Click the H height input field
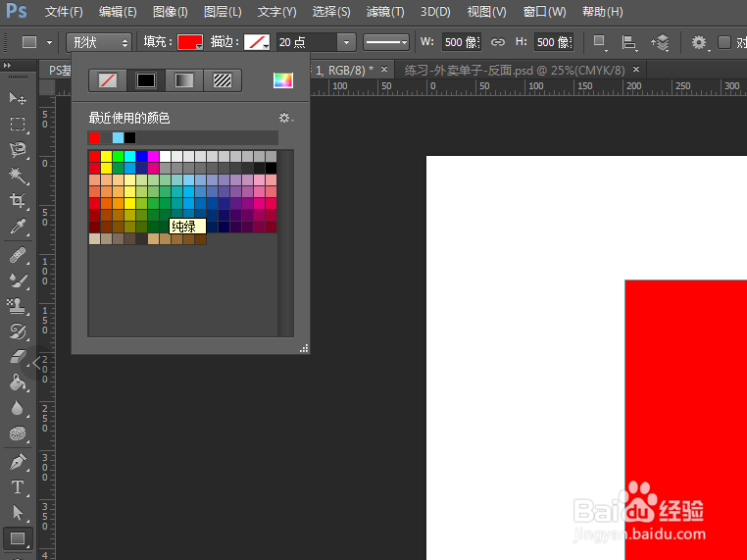 pos(554,42)
